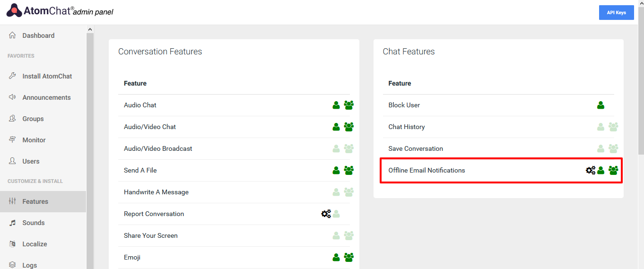Toggle Audio/Video Broadcast for groups

coord(349,148)
